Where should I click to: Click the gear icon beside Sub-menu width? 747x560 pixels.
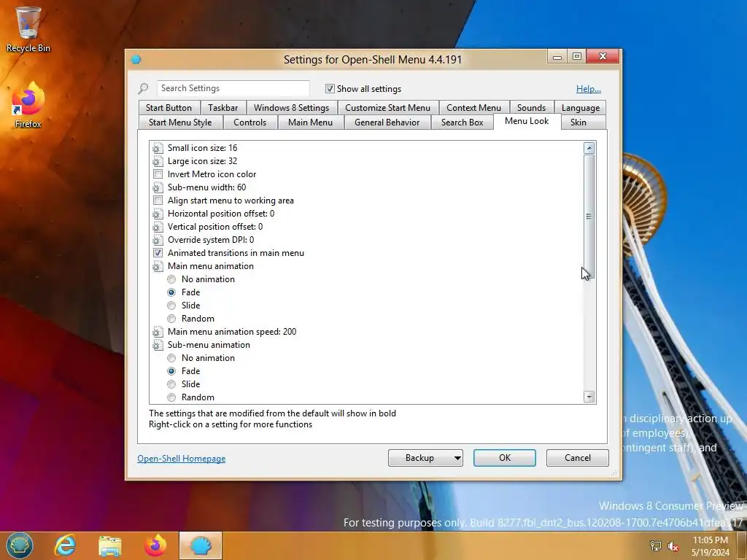pos(158,187)
